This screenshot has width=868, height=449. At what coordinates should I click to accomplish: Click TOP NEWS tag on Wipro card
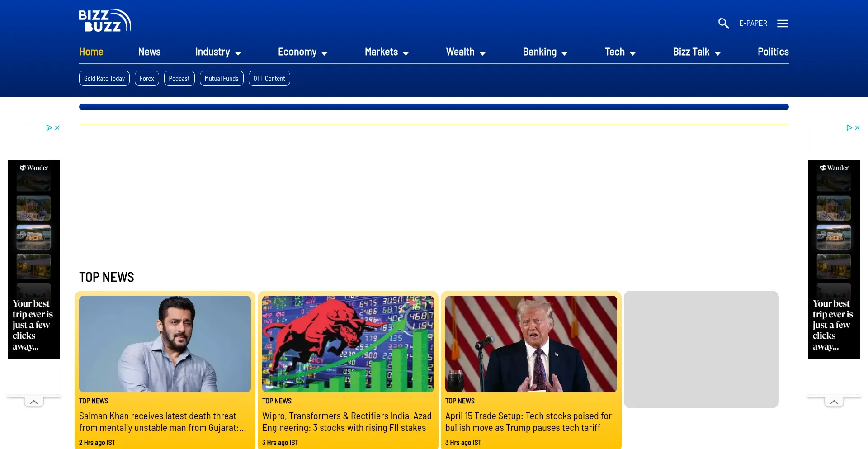[x=277, y=401]
